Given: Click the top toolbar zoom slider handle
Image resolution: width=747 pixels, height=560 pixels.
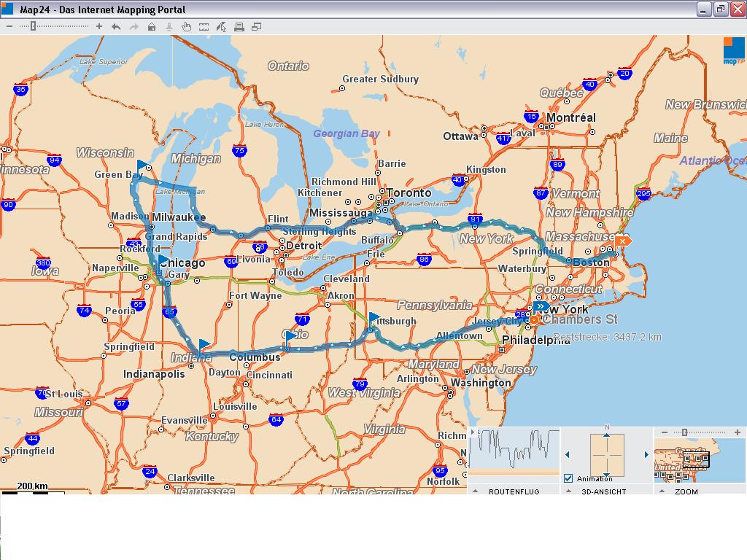Looking at the screenshot, I should point(33,27).
